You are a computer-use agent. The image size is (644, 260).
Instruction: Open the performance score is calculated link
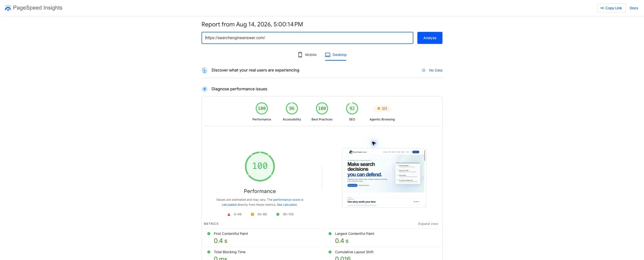pos(263,202)
